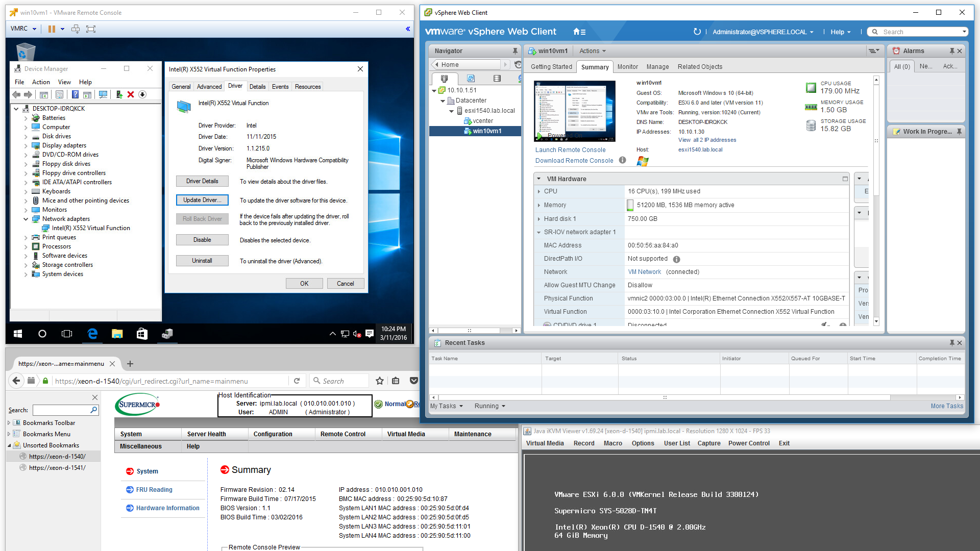This screenshot has height=551, width=980.
Task: Open the FRU Reading link in IPMI
Action: (154, 490)
